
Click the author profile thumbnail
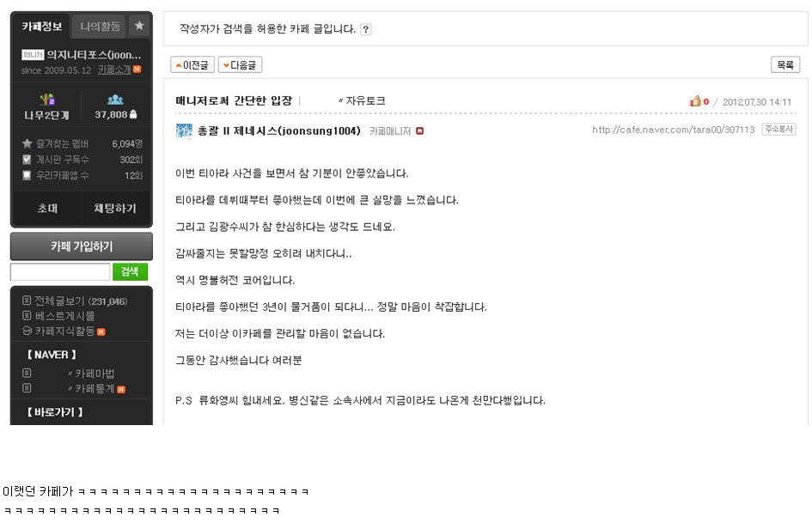[x=184, y=131]
